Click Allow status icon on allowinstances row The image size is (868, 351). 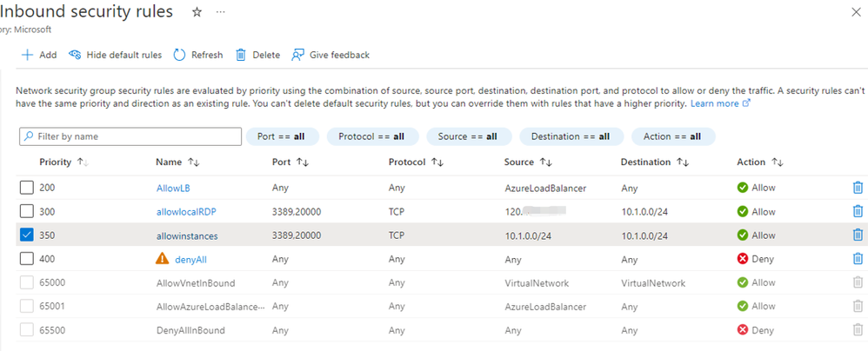click(743, 235)
